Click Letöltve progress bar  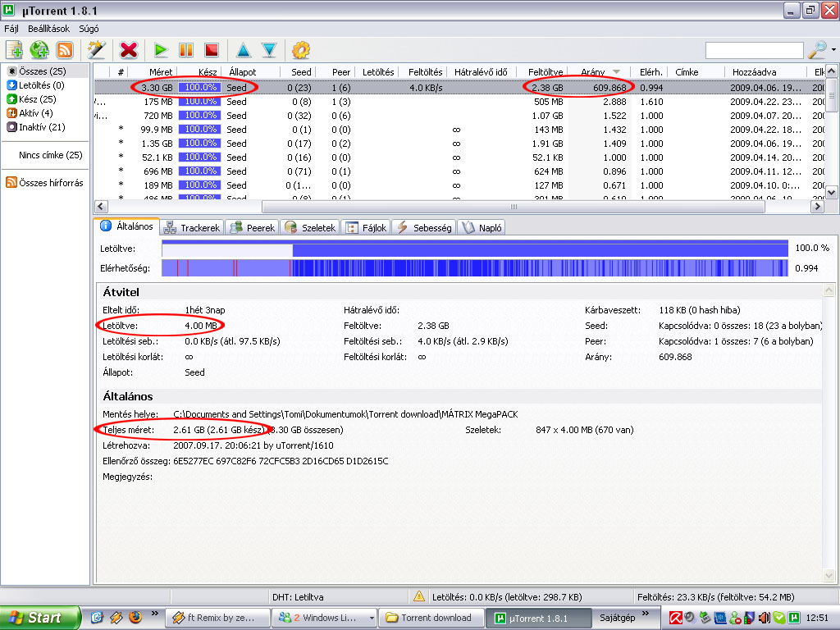[475, 249]
